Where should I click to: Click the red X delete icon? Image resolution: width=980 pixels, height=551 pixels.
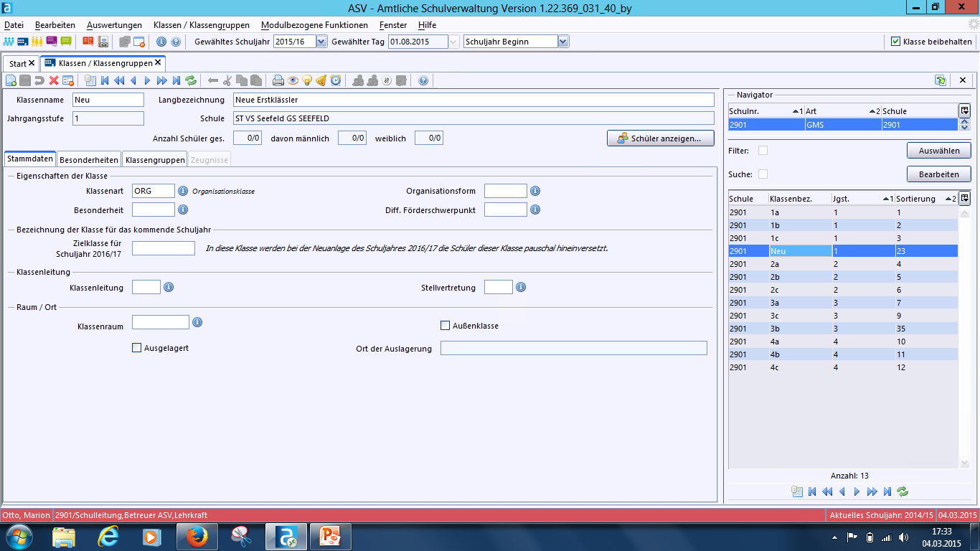click(54, 80)
